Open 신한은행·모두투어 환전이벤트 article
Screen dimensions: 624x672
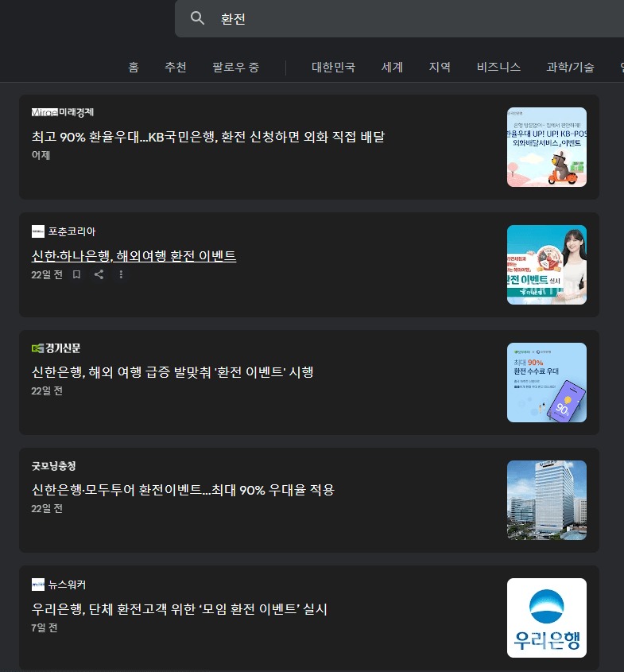[183, 489]
